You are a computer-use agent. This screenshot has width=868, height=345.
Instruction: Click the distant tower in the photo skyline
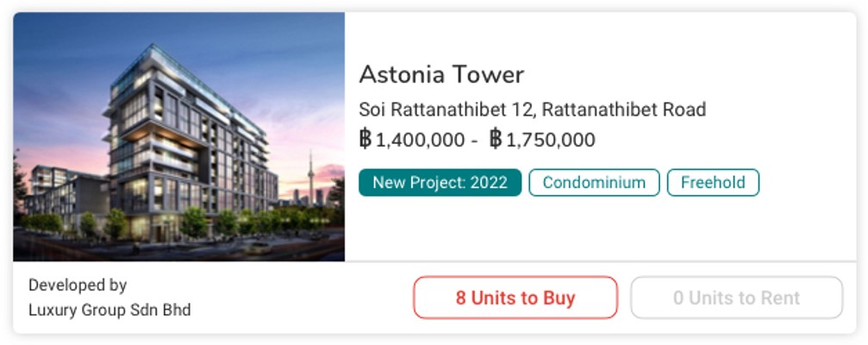[x=310, y=177]
